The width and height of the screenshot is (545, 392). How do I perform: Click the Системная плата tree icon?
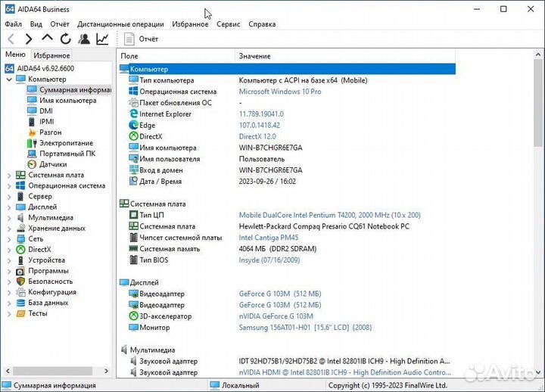(21, 175)
